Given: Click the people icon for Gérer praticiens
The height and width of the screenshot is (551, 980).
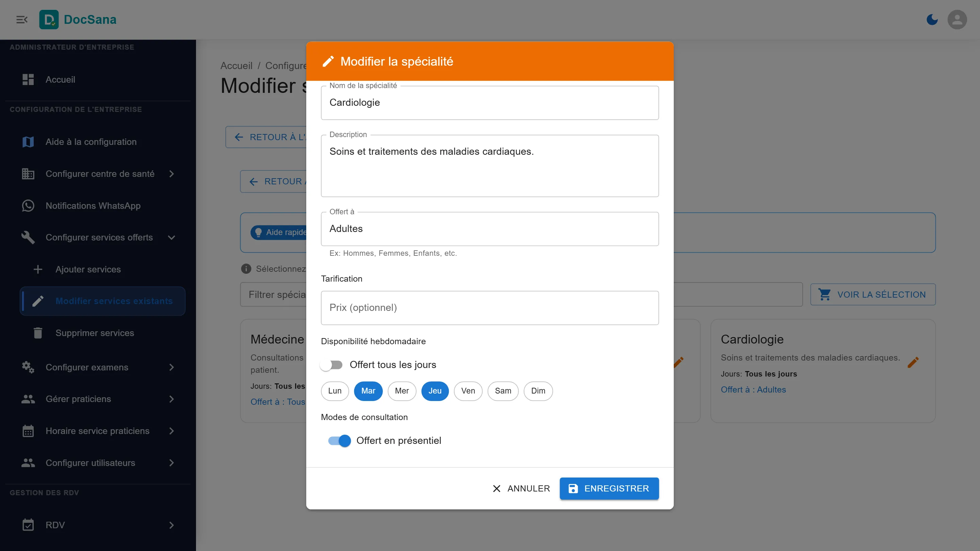Looking at the screenshot, I should tap(28, 399).
